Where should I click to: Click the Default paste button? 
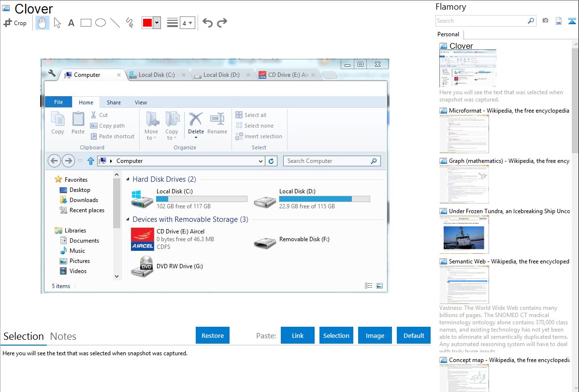pos(414,335)
